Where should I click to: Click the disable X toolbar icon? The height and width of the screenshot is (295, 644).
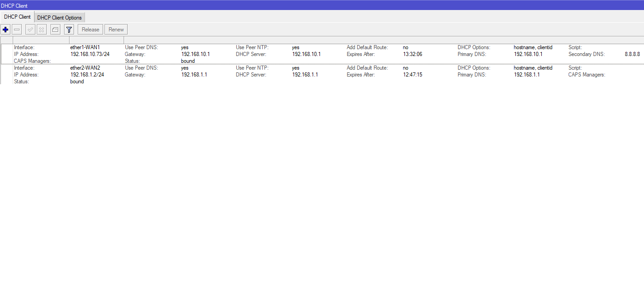click(x=41, y=30)
